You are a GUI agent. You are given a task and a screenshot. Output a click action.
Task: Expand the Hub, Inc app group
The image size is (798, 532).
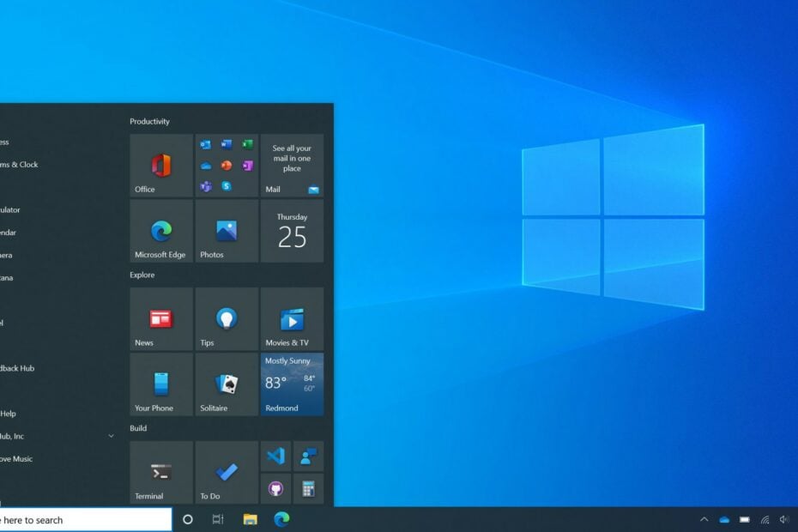click(x=111, y=436)
